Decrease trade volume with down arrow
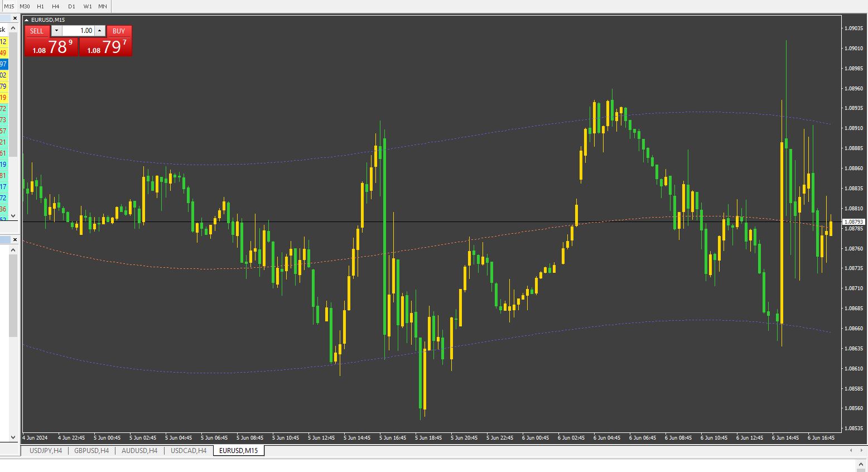The height and width of the screenshot is (472, 868). [x=56, y=31]
